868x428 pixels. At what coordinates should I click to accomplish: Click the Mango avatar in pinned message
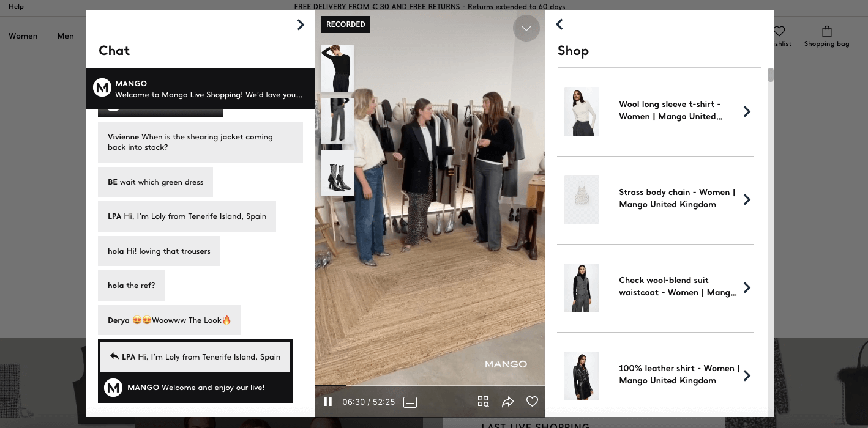(x=102, y=88)
